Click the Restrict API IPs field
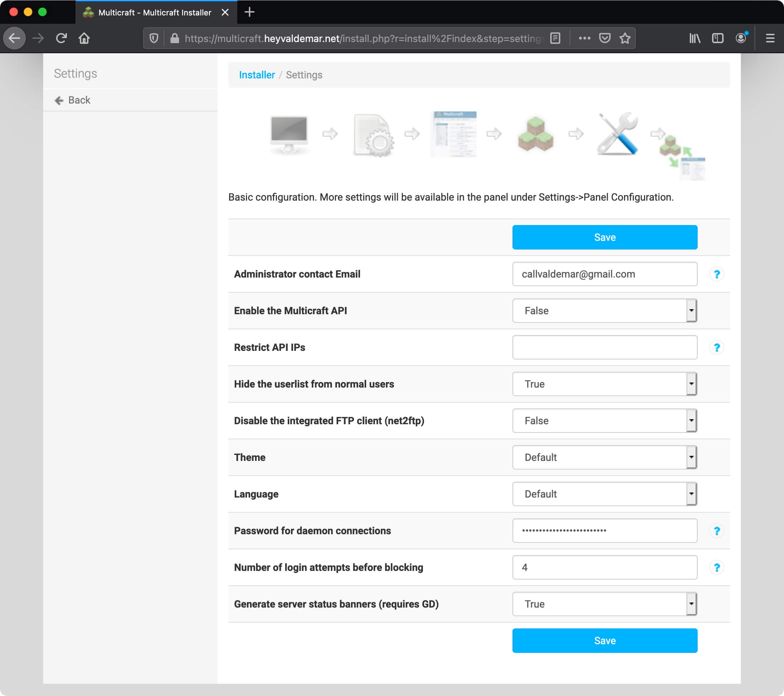The image size is (784, 696). [605, 347]
